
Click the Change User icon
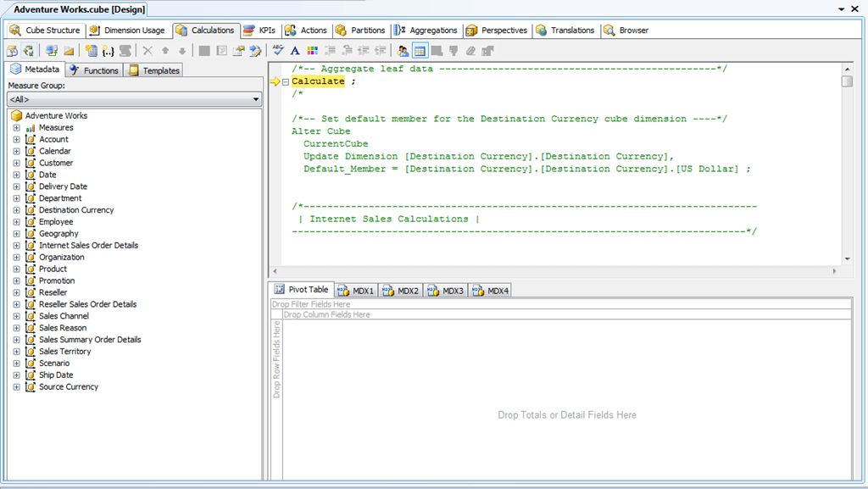403,51
